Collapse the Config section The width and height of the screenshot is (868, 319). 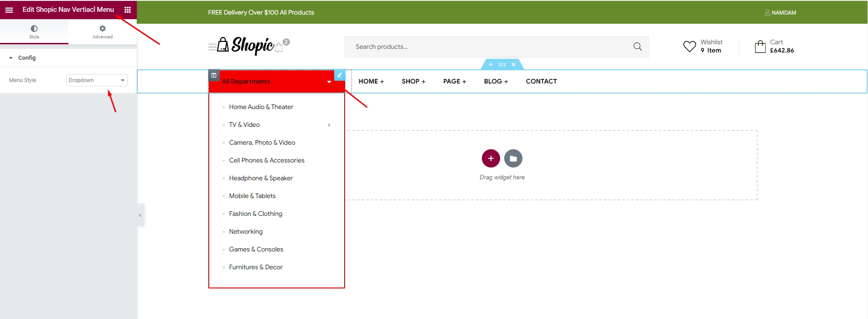click(x=11, y=58)
